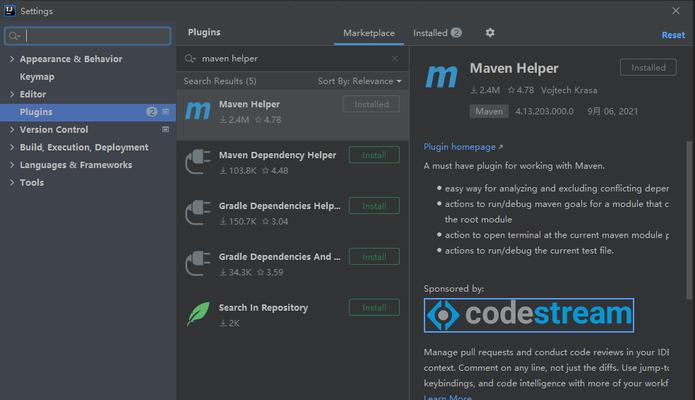Screen dimensions: 695x400
Task: Switch to the Installed tab
Action: click(437, 33)
